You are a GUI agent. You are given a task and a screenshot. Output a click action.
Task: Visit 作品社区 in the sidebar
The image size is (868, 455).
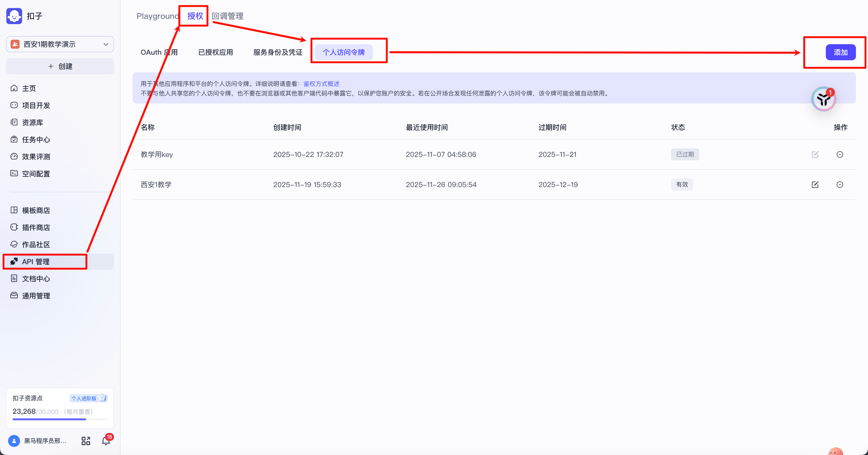click(x=60, y=244)
